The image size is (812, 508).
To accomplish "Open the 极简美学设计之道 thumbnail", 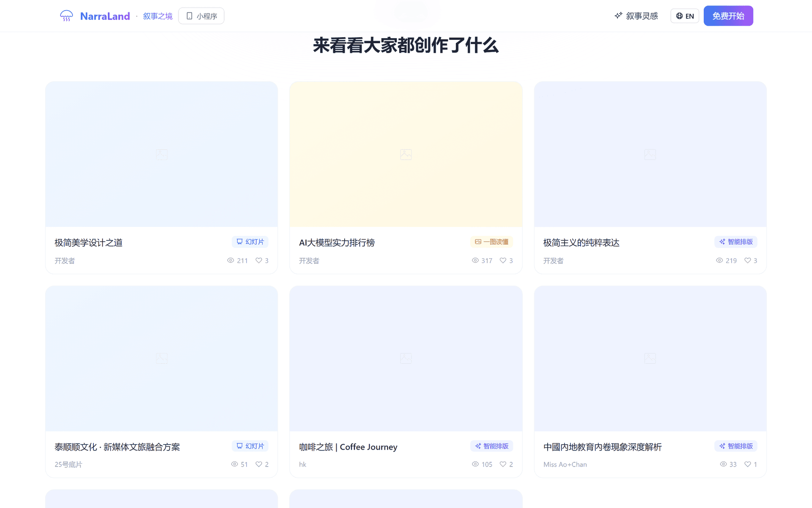I will (162, 154).
